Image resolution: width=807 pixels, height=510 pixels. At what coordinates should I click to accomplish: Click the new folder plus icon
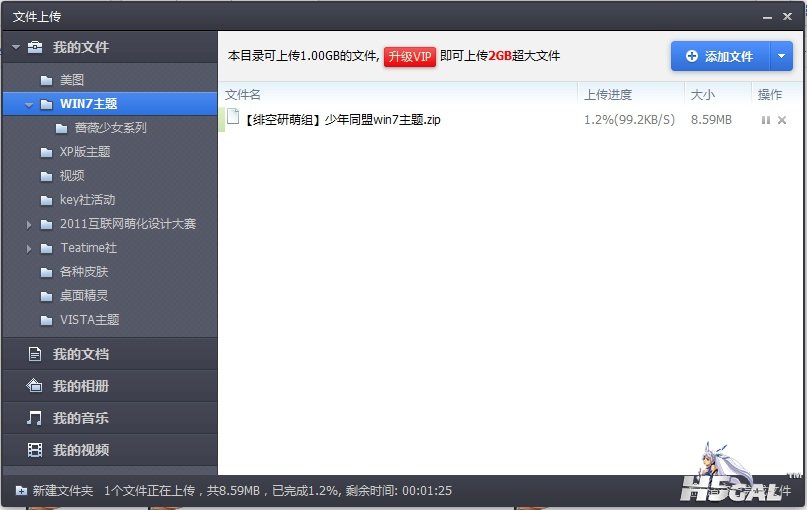click(x=21, y=491)
